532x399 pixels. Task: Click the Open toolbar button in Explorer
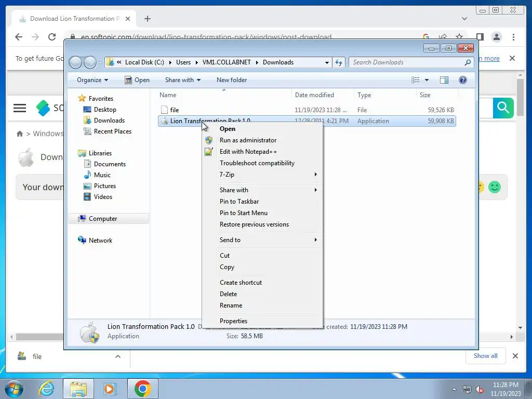(137, 80)
